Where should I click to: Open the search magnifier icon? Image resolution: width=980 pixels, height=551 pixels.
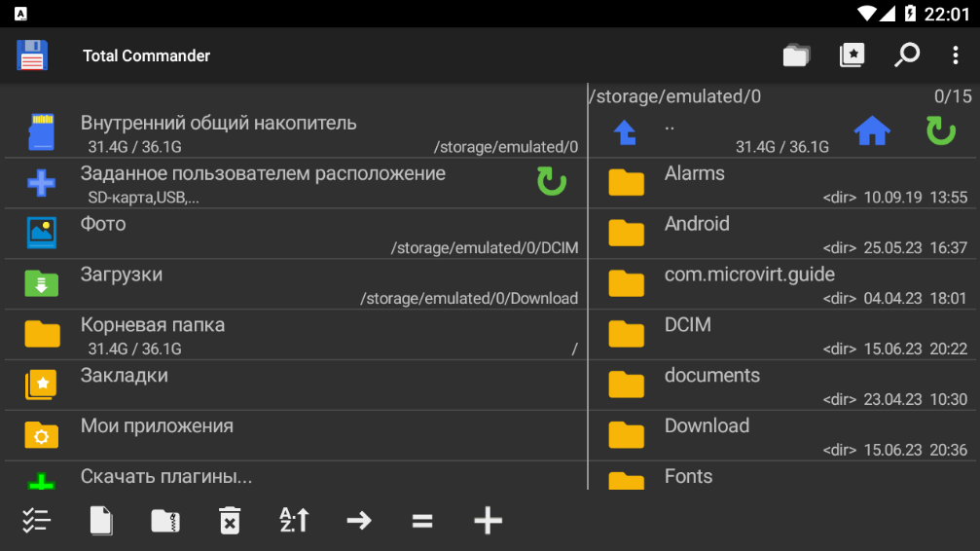[906, 55]
